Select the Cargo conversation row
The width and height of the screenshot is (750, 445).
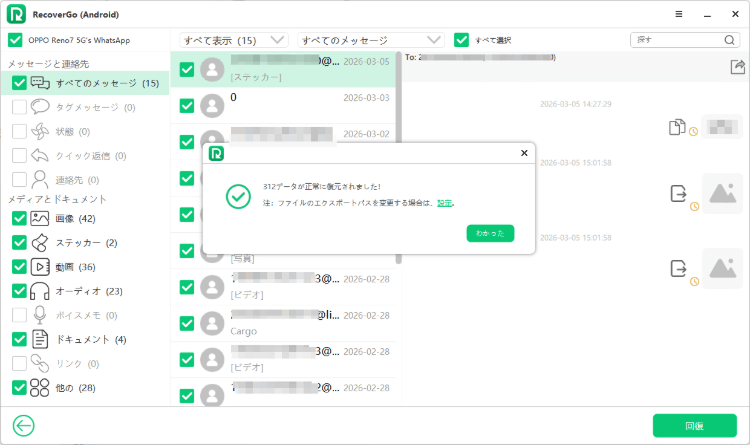pyautogui.click(x=283, y=323)
